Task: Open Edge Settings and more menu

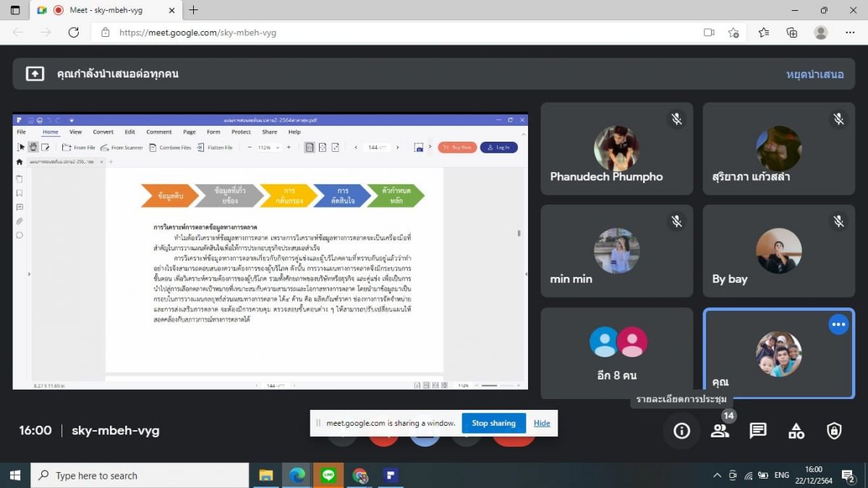Action: point(850,33)
